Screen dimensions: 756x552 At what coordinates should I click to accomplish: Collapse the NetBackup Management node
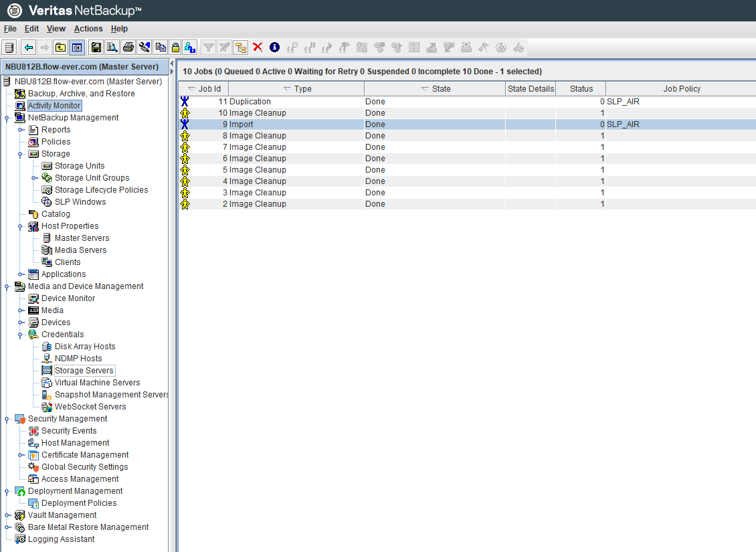tap(7, 118)
